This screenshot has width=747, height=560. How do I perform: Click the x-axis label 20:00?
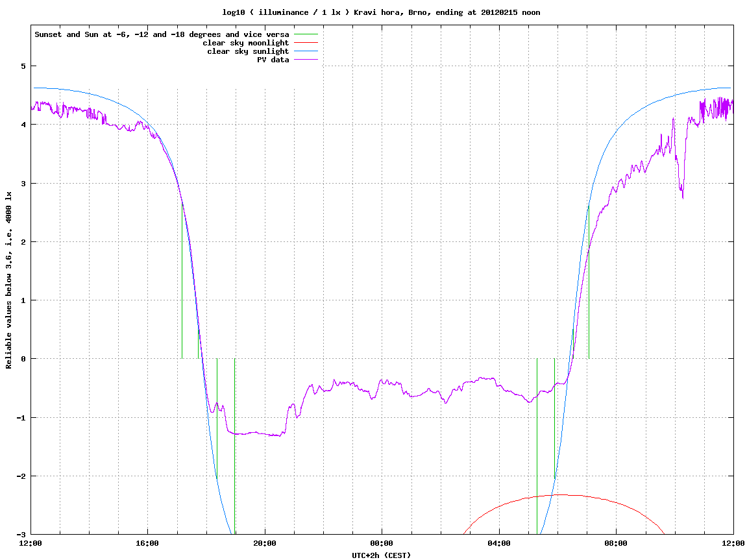[x=265, y=543]
